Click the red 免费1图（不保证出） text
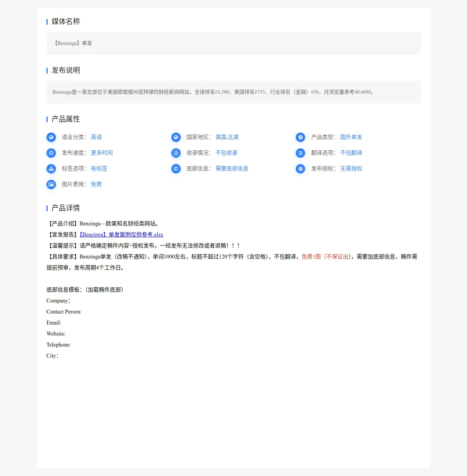The height and width of the screenshot is (476, 467). click(x=325, y=256)
